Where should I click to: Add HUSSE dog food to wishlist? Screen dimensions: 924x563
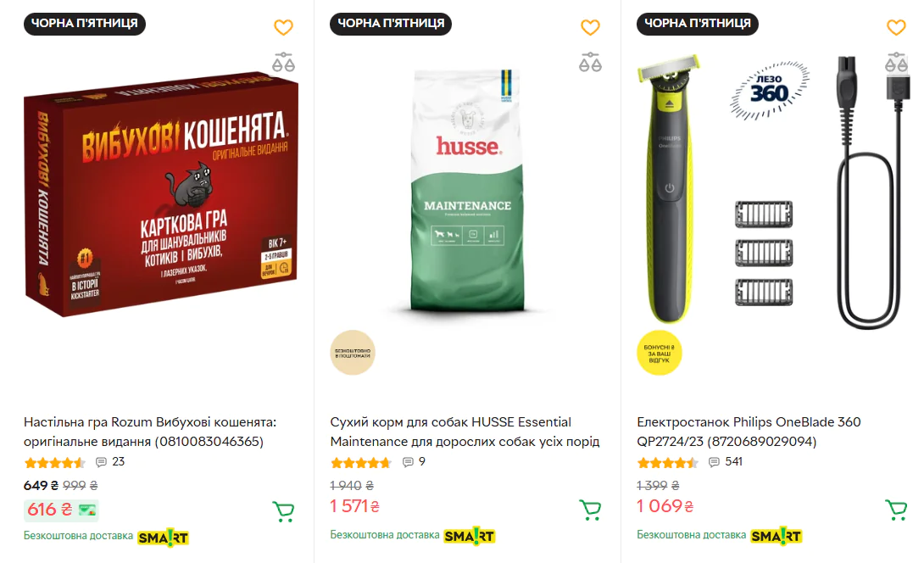(x=590, y=27)
